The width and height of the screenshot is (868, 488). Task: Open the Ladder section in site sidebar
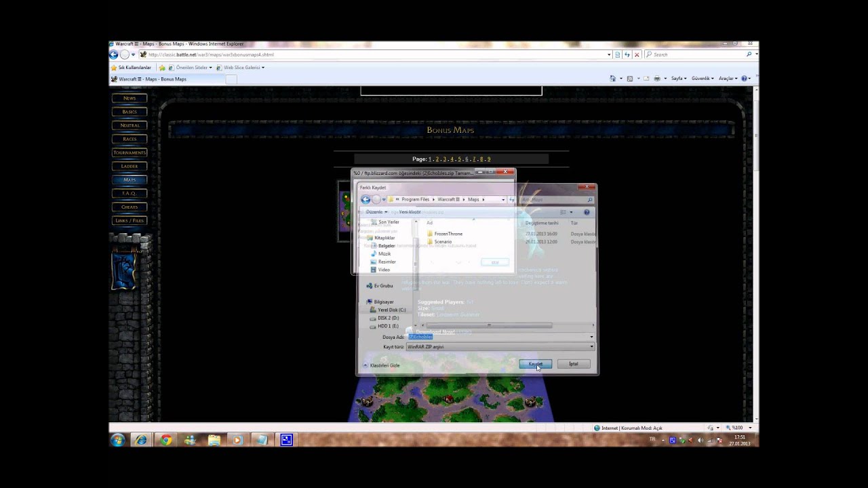coord(130,166)
